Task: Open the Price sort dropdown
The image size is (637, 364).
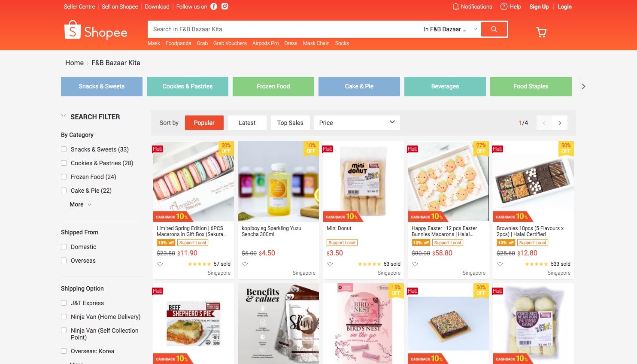Action: [357, 123]
